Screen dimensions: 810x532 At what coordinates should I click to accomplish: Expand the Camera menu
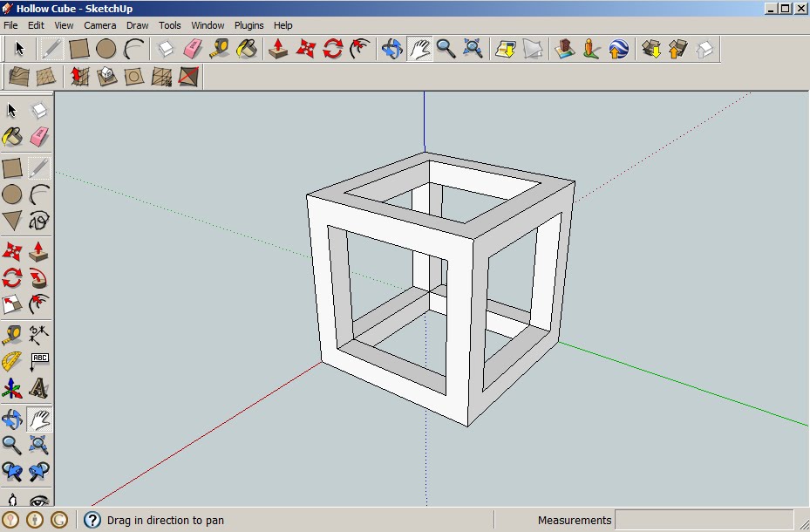(99, 25)
